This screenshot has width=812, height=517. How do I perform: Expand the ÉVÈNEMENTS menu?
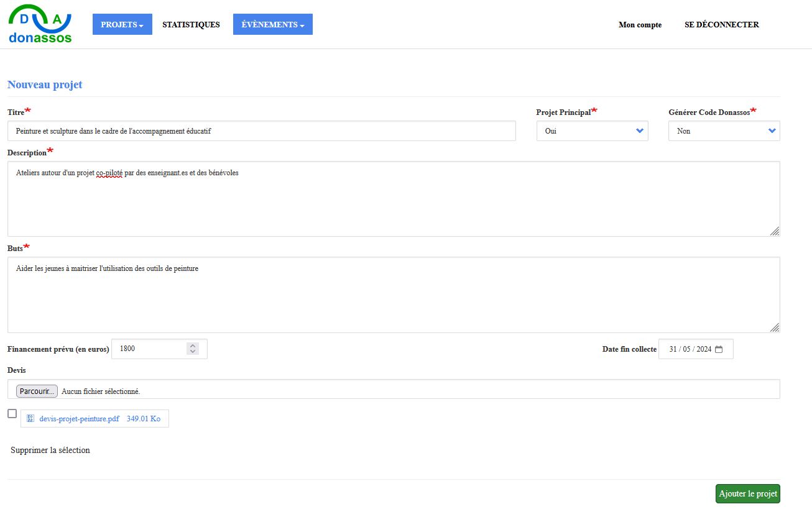272,25
